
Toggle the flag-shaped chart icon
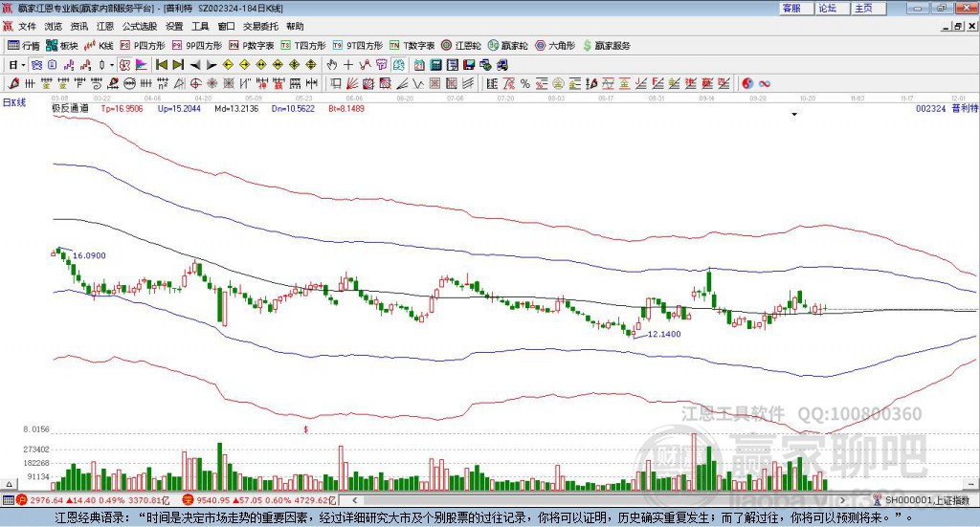pyautogui.click(x=142, y=65)
